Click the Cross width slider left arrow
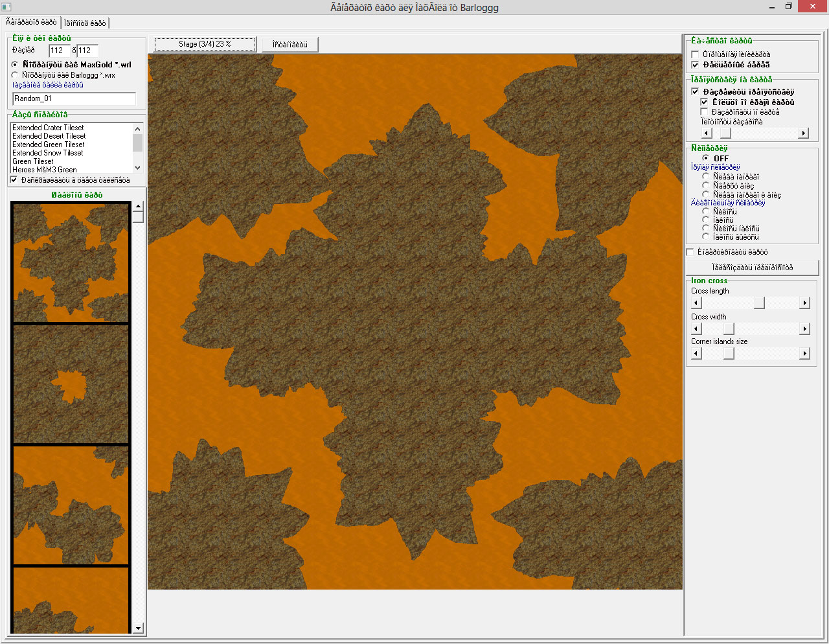The width and height of the screenshot is (829, 644). click(x=697, y=329)
